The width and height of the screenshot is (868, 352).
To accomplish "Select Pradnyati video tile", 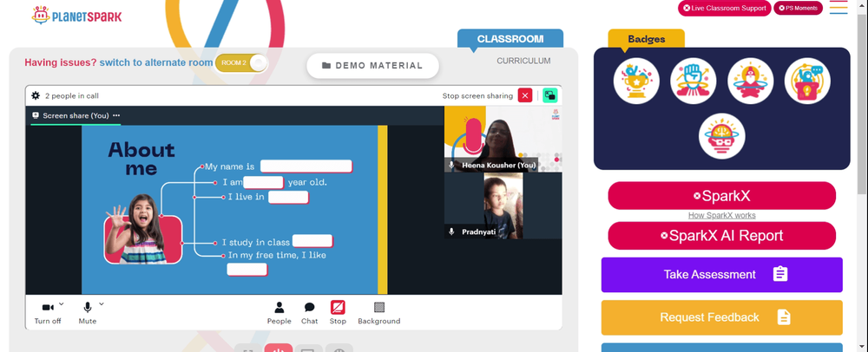I will (x=503, y=205).
